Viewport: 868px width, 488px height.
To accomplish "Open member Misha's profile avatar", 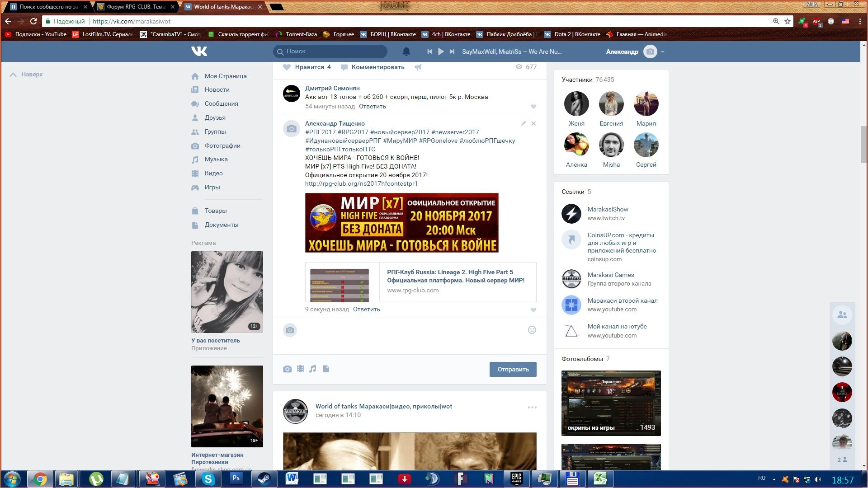I will pyautogui.click(x=611, y=145).
